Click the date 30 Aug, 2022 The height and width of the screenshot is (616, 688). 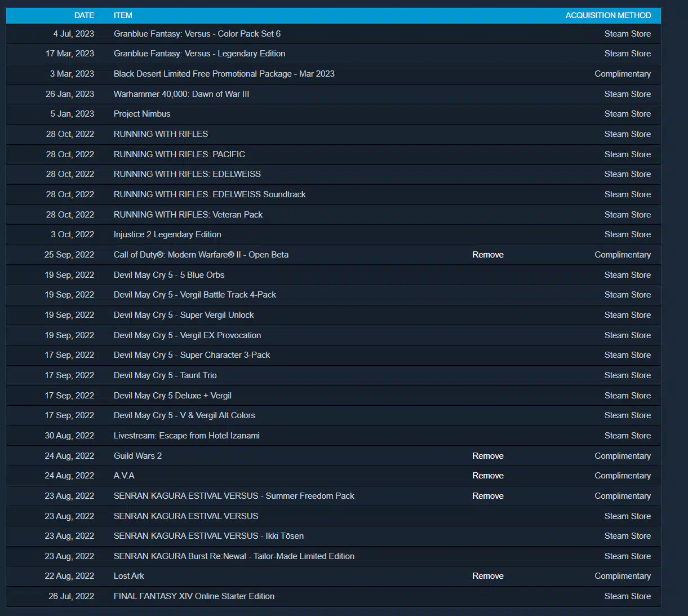pyautogui.click(x=69, y=436)
